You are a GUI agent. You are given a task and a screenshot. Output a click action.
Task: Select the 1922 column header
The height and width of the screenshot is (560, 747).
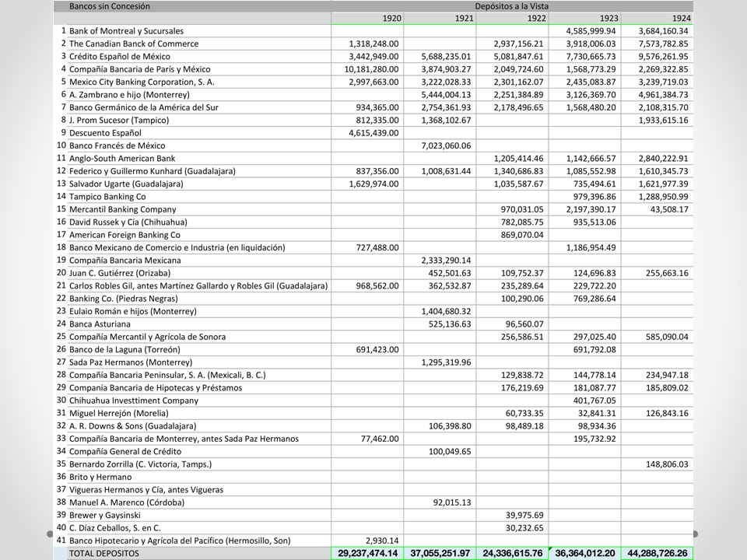pos(512,18)
